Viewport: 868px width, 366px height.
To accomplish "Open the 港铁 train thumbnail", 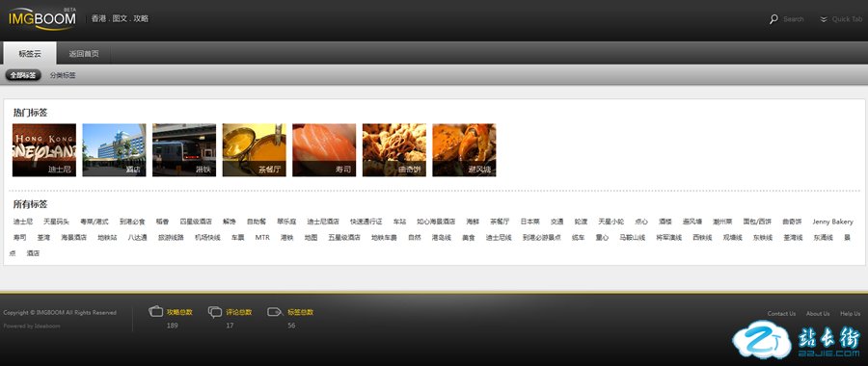I will (184, 150).
